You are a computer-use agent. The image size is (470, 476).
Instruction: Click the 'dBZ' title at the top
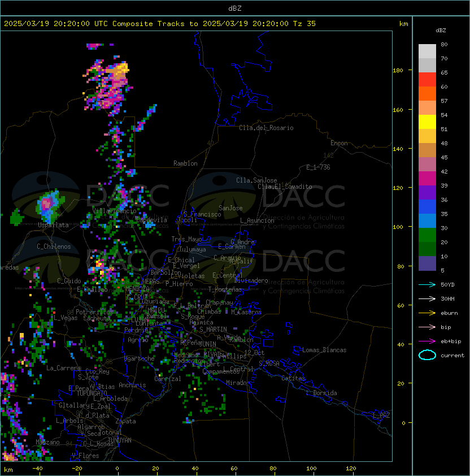click(235, 8)
